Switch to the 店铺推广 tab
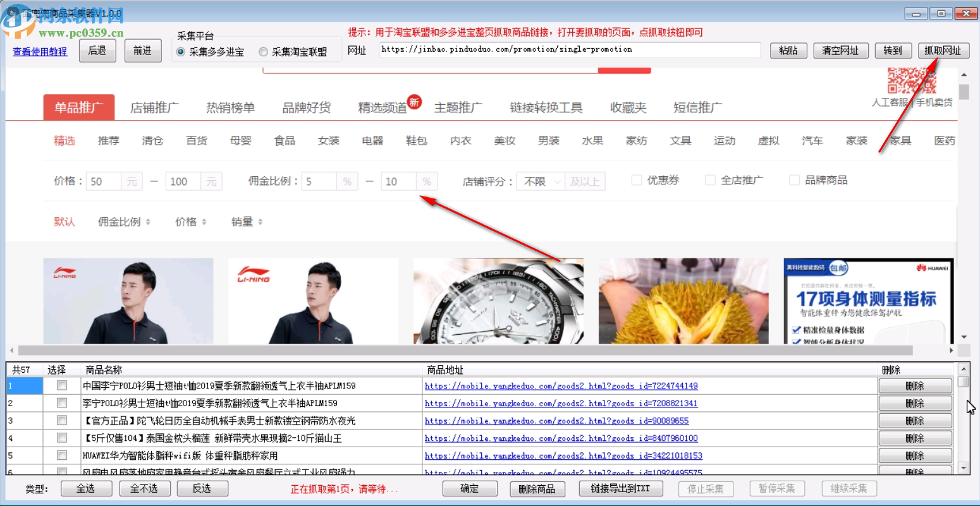The image size is (980, 506). point(156,107)
